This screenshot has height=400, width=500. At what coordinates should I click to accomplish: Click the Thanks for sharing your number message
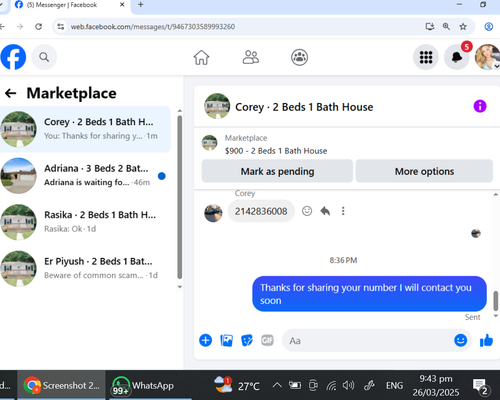tap(369, 294)
